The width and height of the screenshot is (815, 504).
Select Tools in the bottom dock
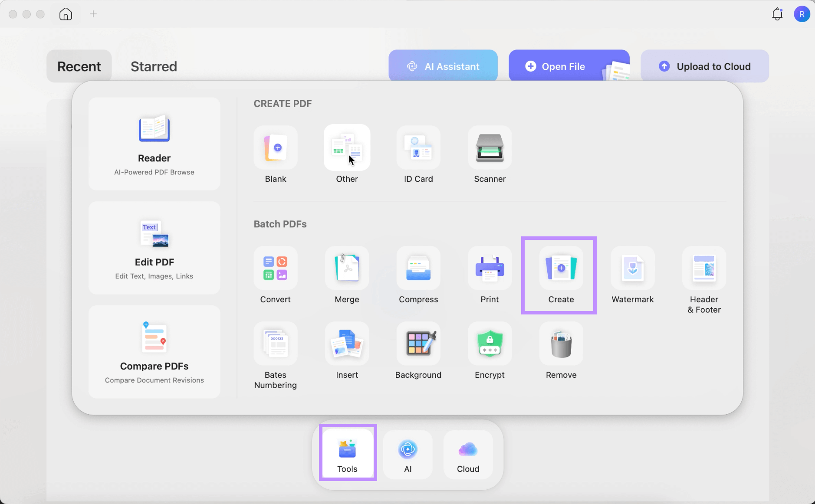click(x=348, y=454)
